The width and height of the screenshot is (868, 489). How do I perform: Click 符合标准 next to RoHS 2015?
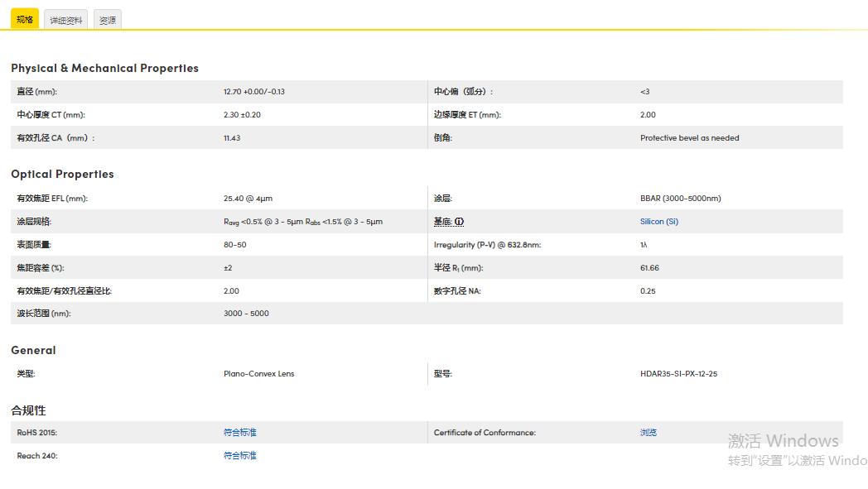[239, 432]
